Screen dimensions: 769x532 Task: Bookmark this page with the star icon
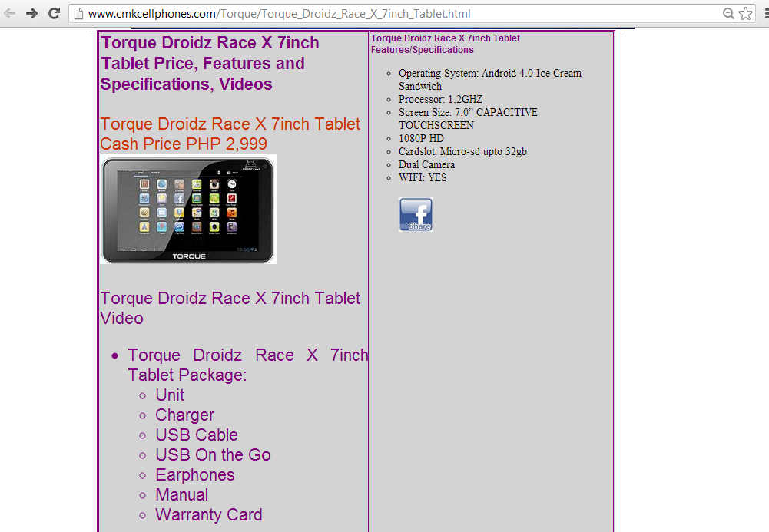coord(745,14)
